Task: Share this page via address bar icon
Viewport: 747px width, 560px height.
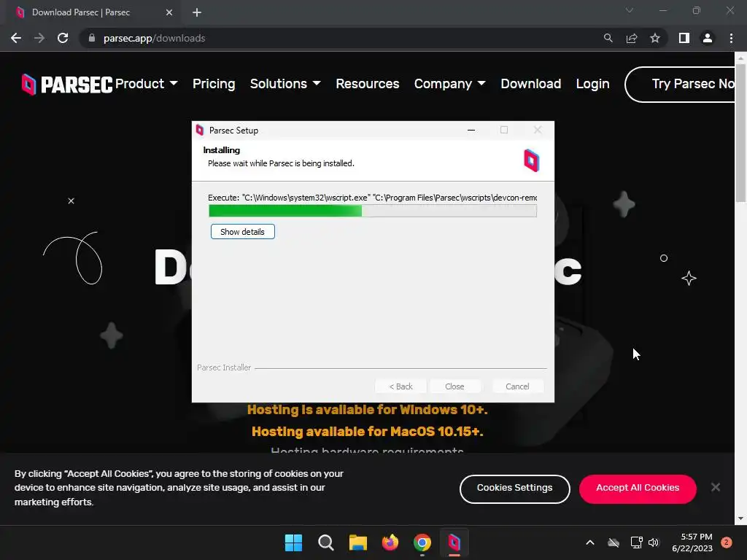Action: (632, 38)
